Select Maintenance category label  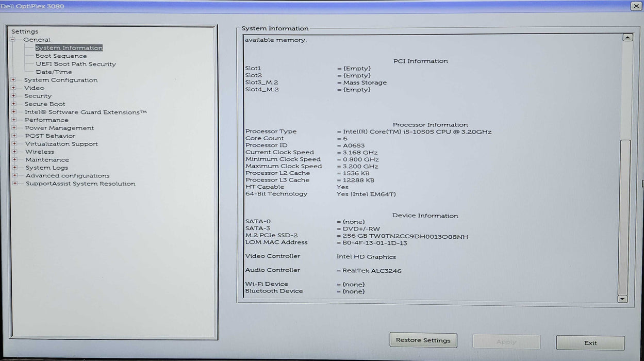pyautogui.click(x=47, y=160)
